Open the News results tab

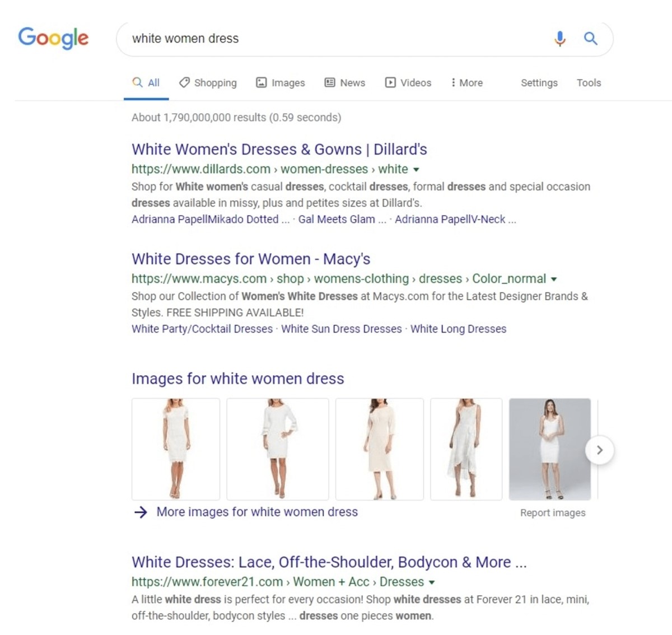(x=345, y=83)
